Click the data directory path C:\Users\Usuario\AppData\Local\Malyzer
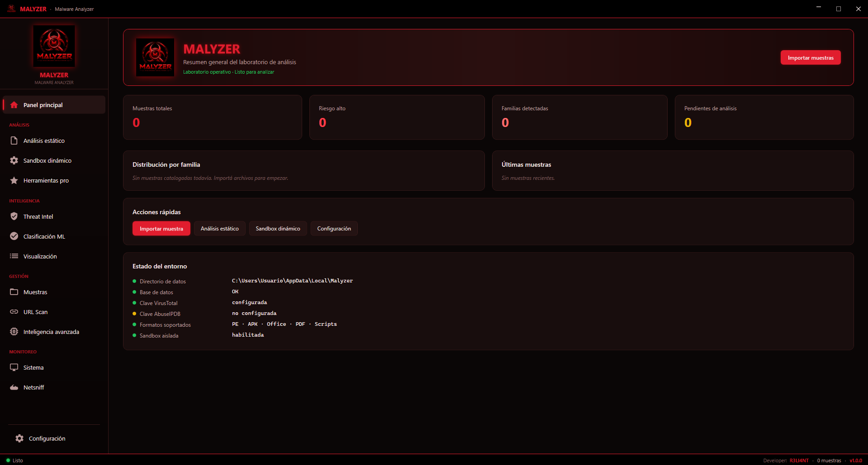The image size is (868, 465). [x=292, y=281]
